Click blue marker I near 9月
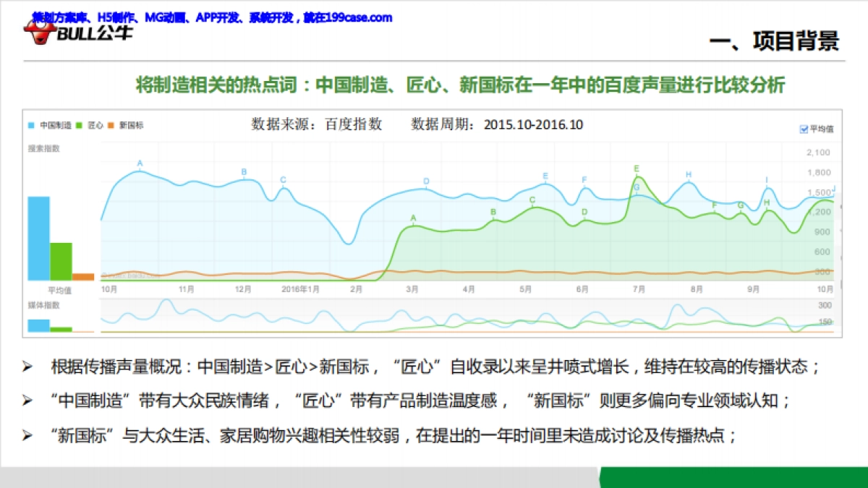868x488 pixels. click(767, 180)
